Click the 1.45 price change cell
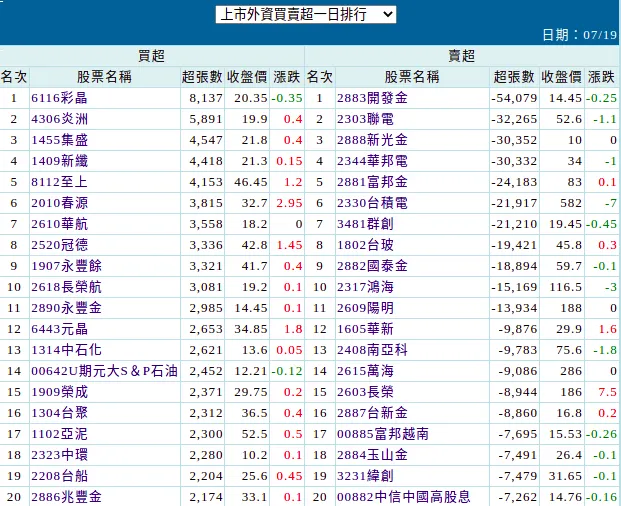The width and height of the screenshot is (621, 506). [289, 245]
